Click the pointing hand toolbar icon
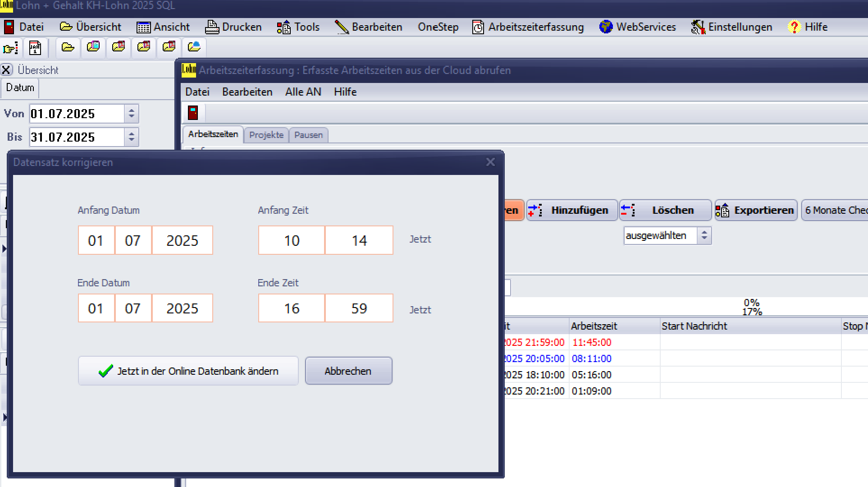This screenshot has width=868, height=487. (10, 47)
